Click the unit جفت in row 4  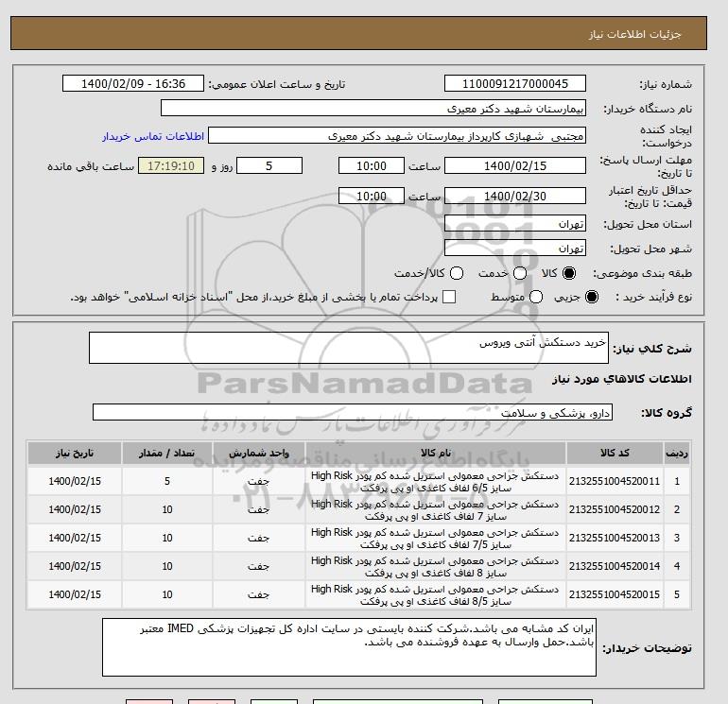click(259, 566)
